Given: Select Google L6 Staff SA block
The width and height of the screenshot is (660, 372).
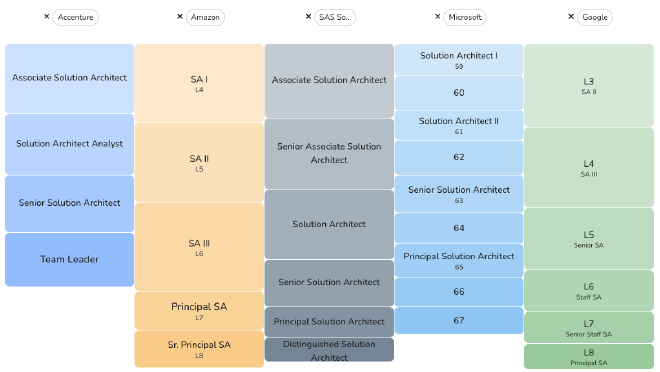Looking at the screenshot, I should pos(588,291).
